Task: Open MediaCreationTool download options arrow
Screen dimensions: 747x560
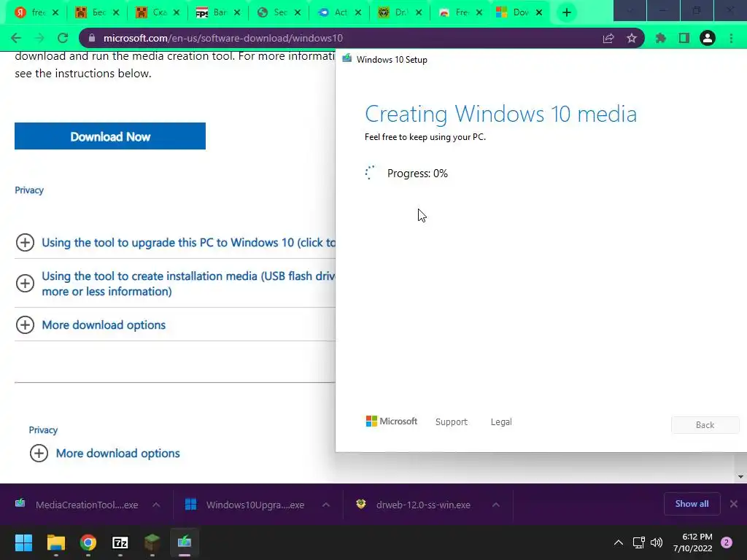Action: point(156,505)
